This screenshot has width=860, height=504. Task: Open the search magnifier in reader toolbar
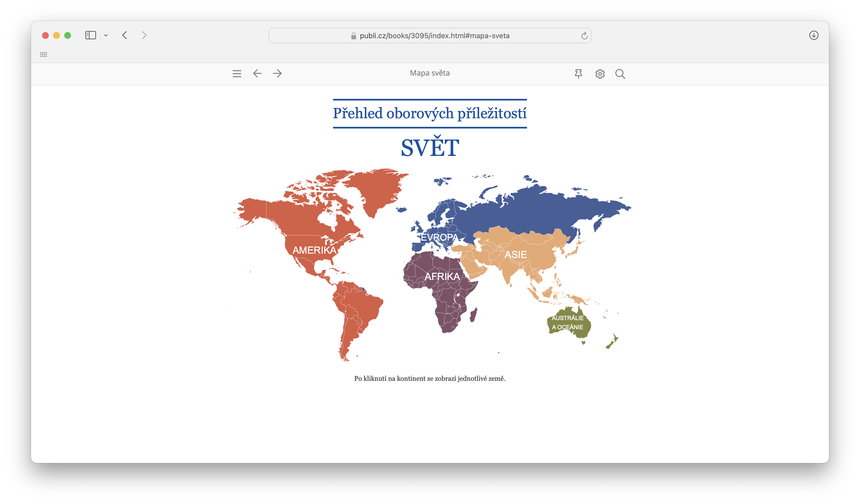(620, 74)
